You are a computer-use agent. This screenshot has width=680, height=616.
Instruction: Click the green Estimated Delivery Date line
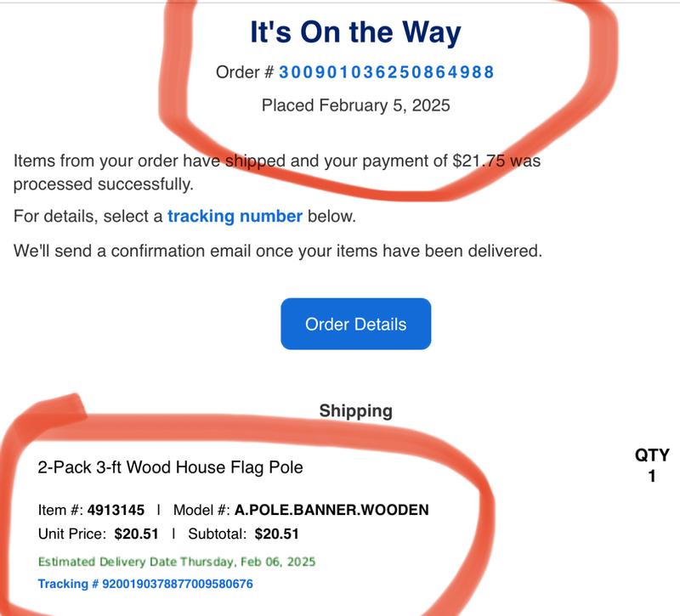177,562
